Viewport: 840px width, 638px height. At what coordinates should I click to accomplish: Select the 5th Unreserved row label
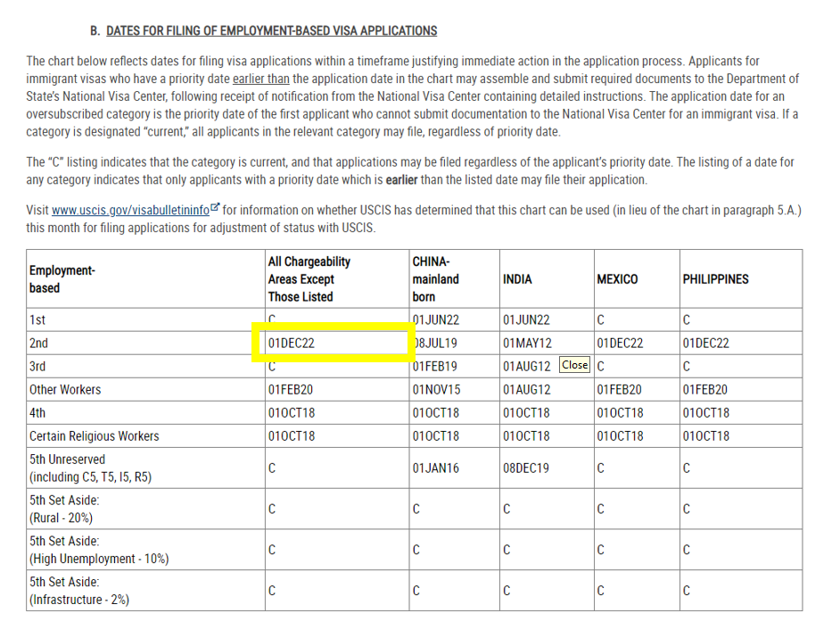(91, 468)
